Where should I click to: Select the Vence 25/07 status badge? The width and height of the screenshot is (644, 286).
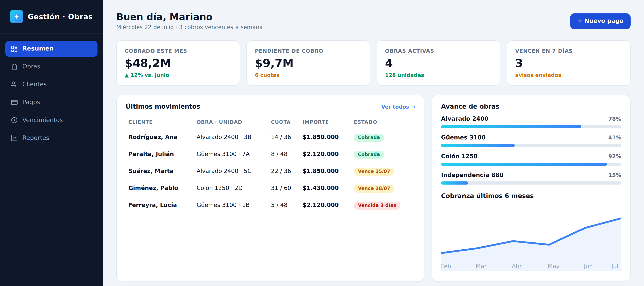374,171
